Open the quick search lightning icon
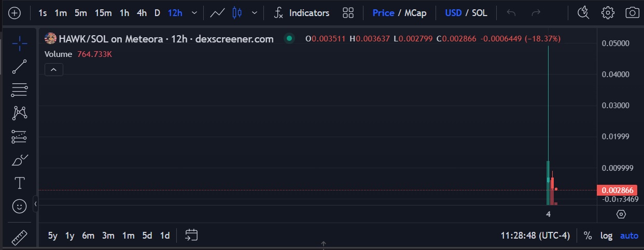The image size is (644, 250). pos(583,13)
